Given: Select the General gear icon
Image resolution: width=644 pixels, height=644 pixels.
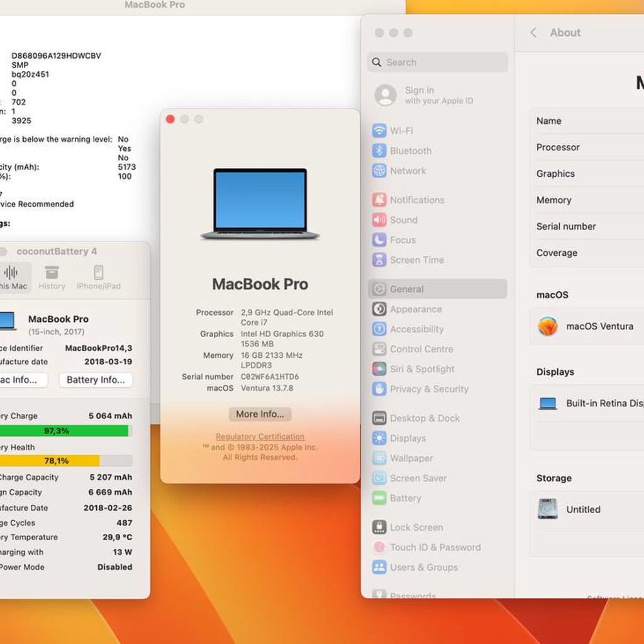Looking at the screenshot, I should coord(379,289).
